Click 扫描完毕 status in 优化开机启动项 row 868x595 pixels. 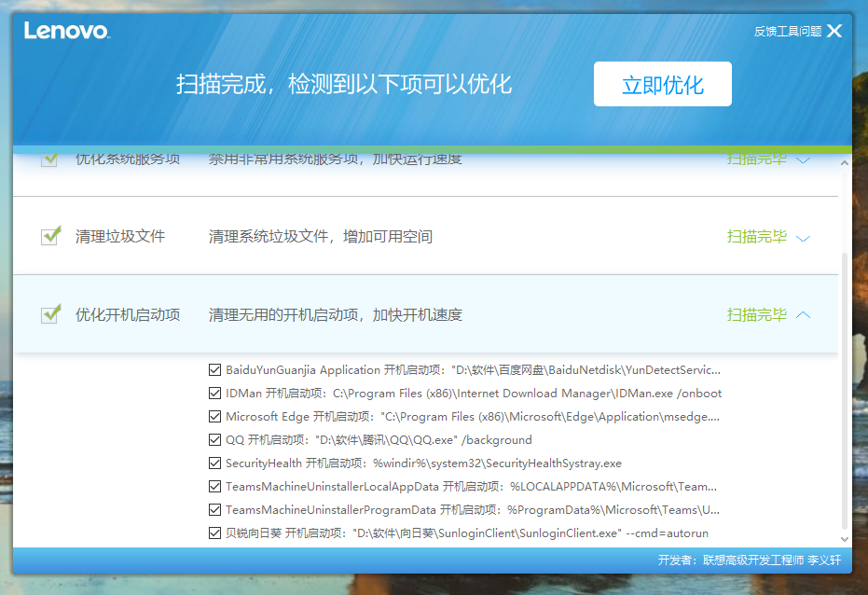pos(756,314)
